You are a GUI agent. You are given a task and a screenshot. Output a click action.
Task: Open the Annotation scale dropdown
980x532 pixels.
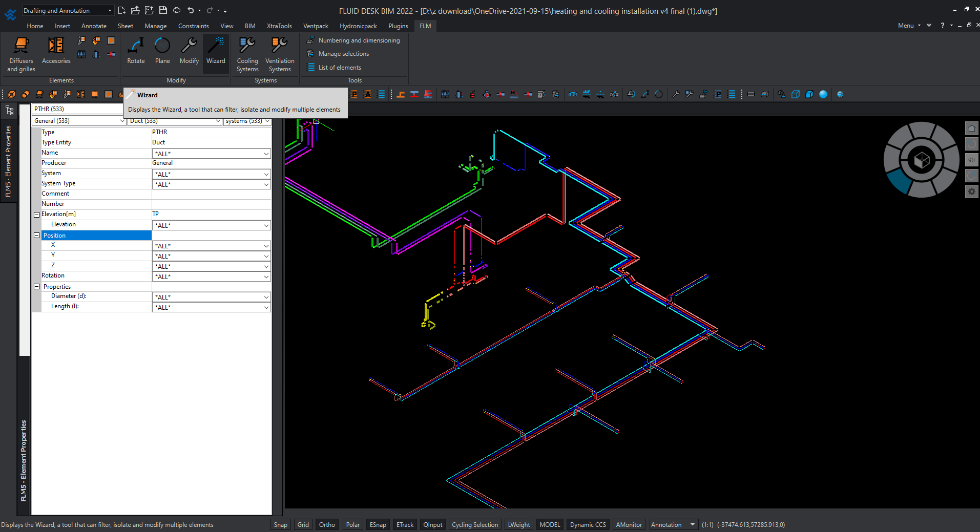(692, 524)
